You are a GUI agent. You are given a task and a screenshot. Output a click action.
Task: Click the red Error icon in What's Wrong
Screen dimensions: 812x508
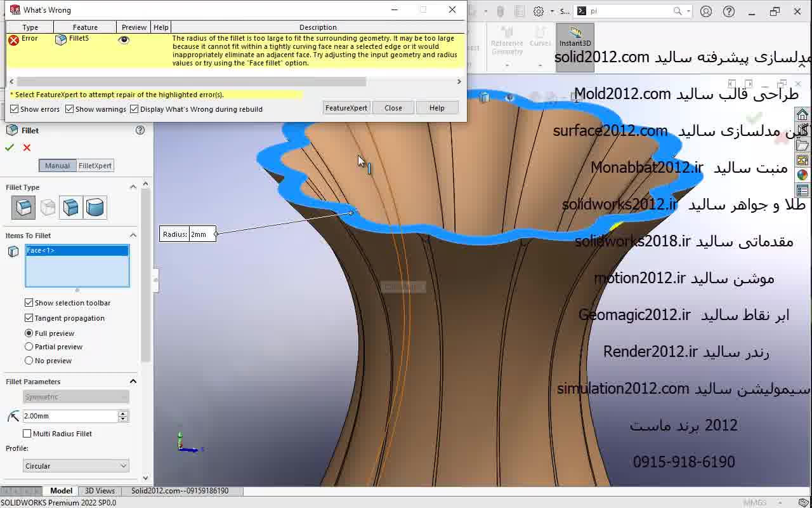tap(13, 40)
